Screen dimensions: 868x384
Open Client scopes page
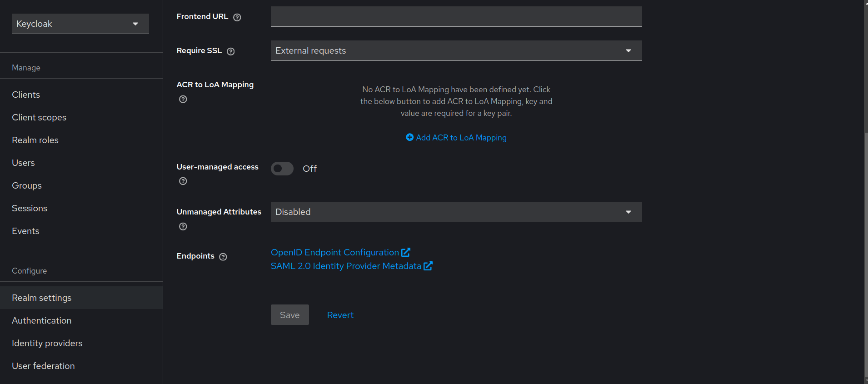pos(81,117)
